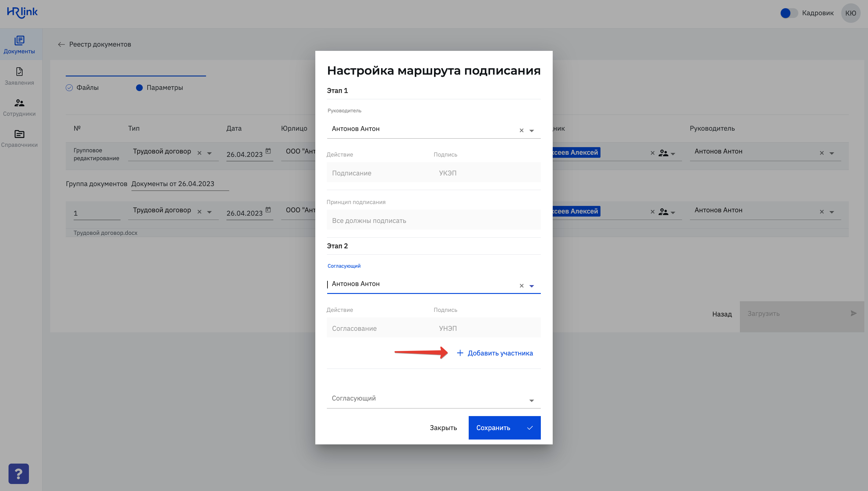Viewport: 868px width, 491px height.
Task: Clear employee selection in group edit row
Action: (652, 153)
